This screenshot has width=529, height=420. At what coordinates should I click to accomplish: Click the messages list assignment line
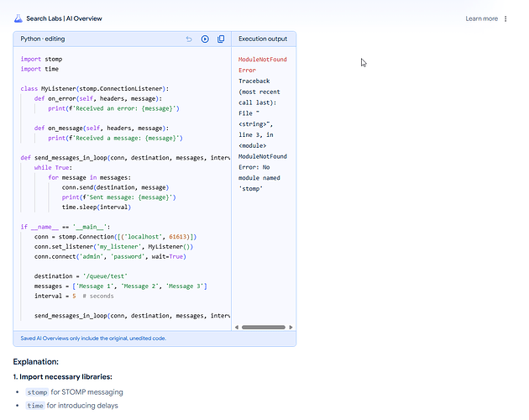point(120,286)
